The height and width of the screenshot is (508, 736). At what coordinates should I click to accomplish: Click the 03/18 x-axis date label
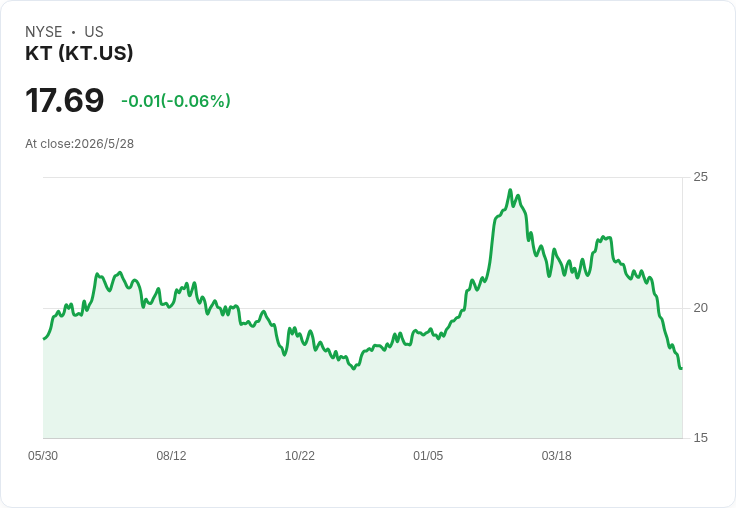tap(556, 455)
